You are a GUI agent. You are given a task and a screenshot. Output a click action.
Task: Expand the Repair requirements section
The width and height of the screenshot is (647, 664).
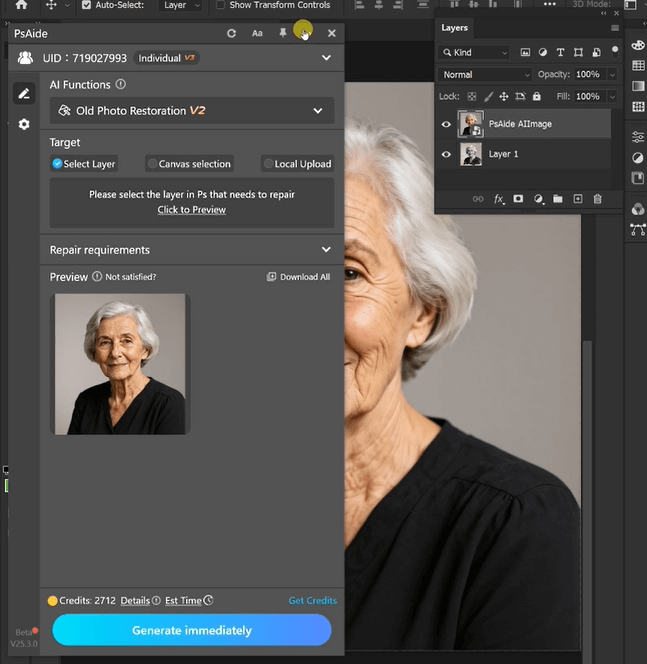click(x=191, y=250)
